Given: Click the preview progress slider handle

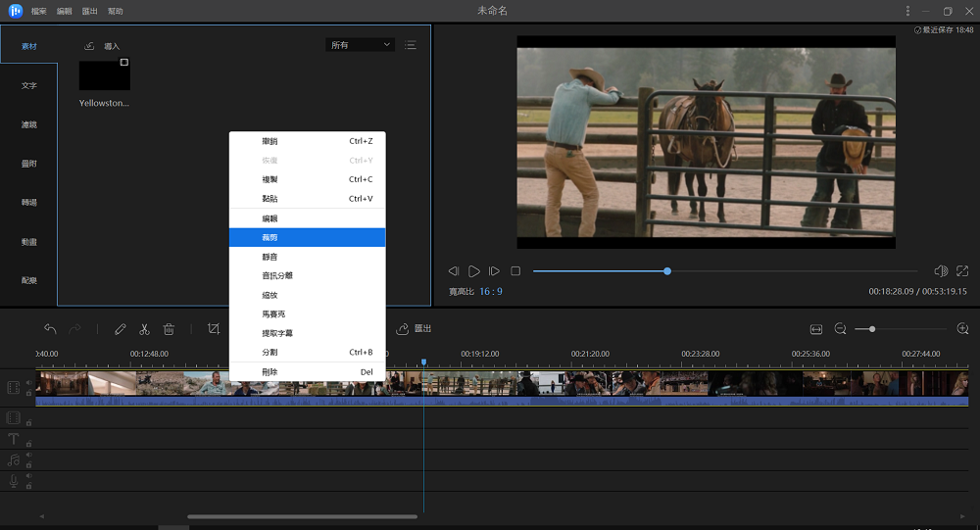Looking at the screenshot, I should 667,271.
